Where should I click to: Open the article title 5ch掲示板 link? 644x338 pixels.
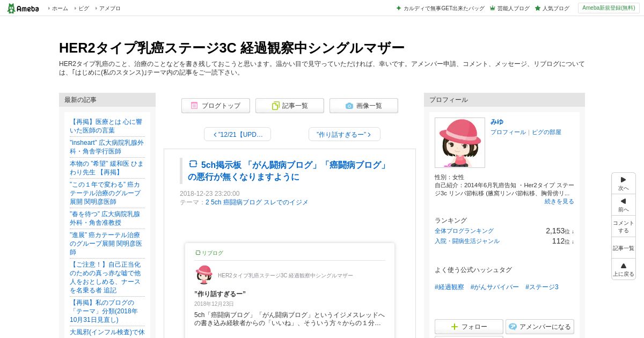288,171
